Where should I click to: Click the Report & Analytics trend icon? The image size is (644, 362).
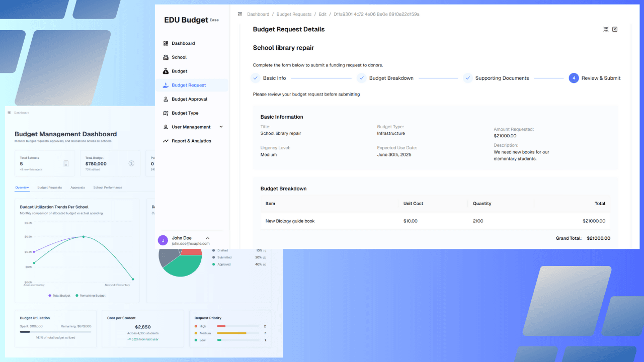[x=166, y=141]
